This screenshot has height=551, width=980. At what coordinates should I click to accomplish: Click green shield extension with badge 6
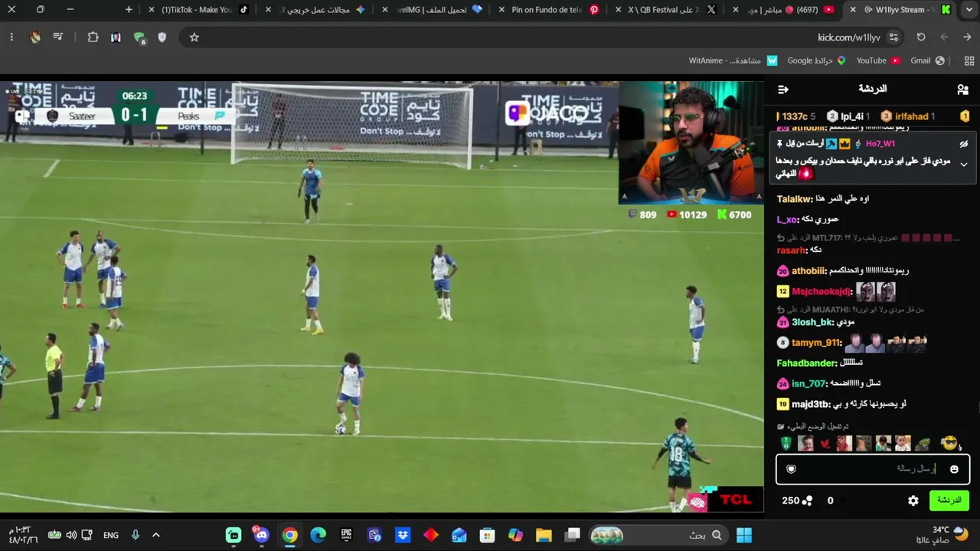point(139,37)
